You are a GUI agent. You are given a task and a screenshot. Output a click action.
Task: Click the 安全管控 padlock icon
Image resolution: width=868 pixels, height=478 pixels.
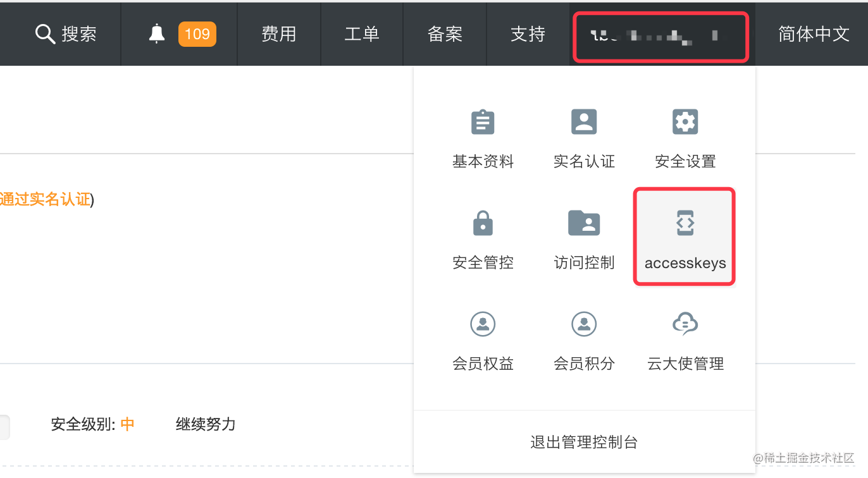(x=483, y=223)
